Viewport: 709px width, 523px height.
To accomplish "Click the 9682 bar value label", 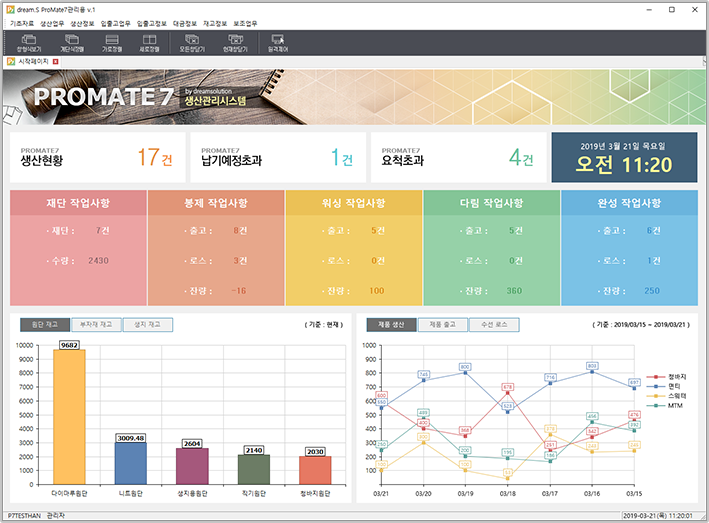I will (x=69, y=345).
